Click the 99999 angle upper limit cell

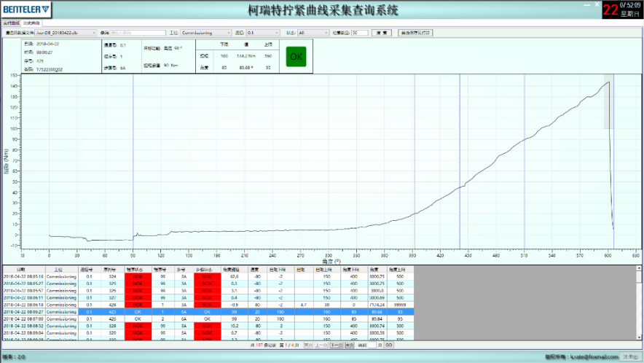pyautogui.click(x=400, y=305)
